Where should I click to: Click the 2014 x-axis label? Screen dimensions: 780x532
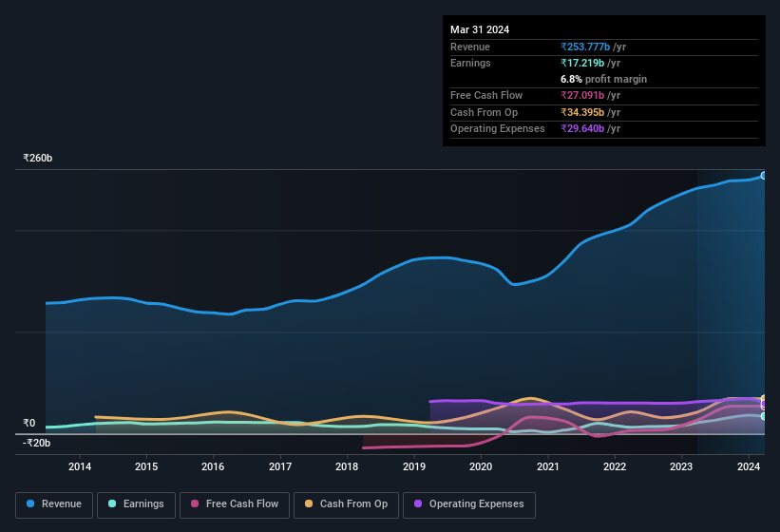pyautogui.click(x=80, y=466)
